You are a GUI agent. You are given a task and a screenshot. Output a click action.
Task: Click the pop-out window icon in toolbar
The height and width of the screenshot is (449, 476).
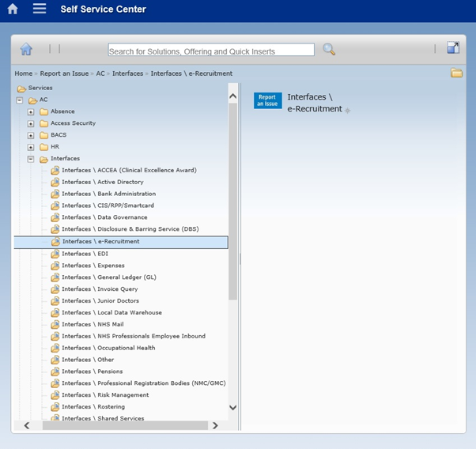pyautogui.click(x=453, y=47)
